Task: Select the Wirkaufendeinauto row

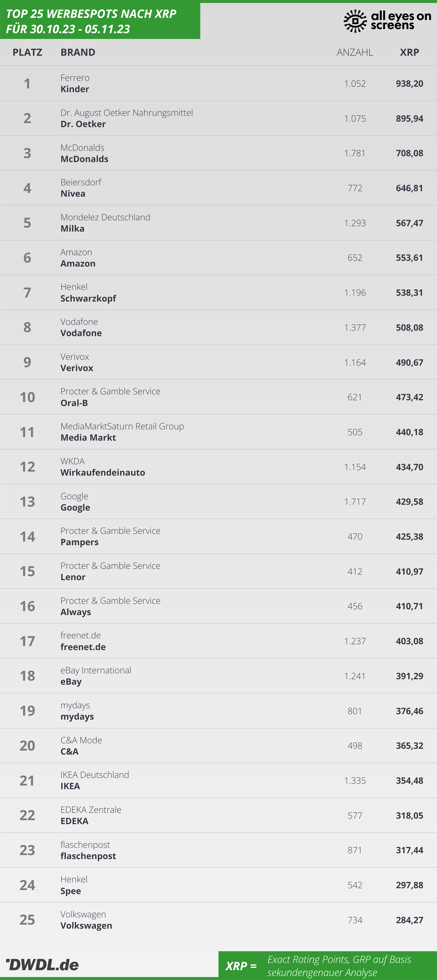Action: (x=218, y=467)
